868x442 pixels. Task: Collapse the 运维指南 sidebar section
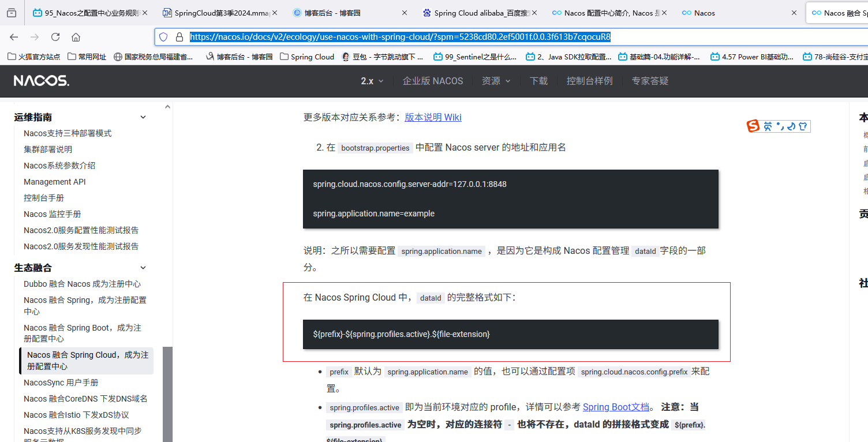[143, 117]
